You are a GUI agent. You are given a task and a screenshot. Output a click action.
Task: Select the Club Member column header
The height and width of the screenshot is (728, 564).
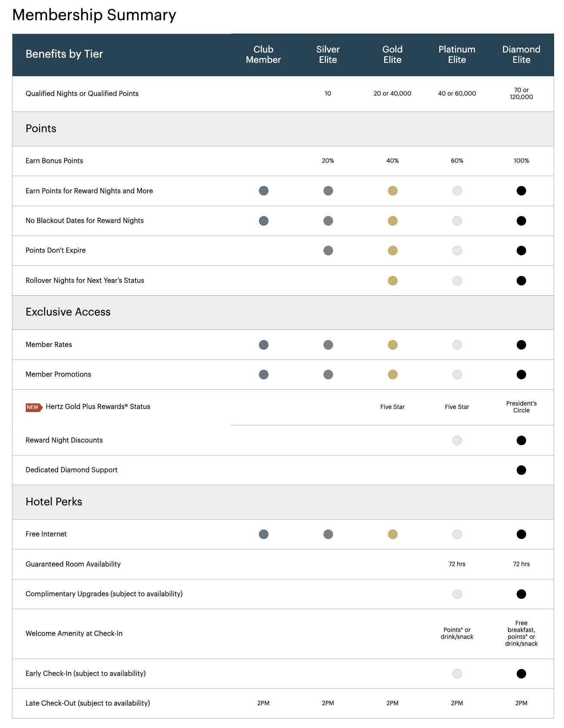pos(263,55)
